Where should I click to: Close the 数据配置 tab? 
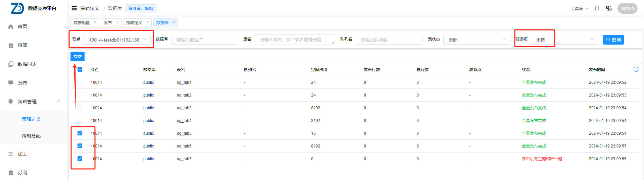[x=95, y=22]
